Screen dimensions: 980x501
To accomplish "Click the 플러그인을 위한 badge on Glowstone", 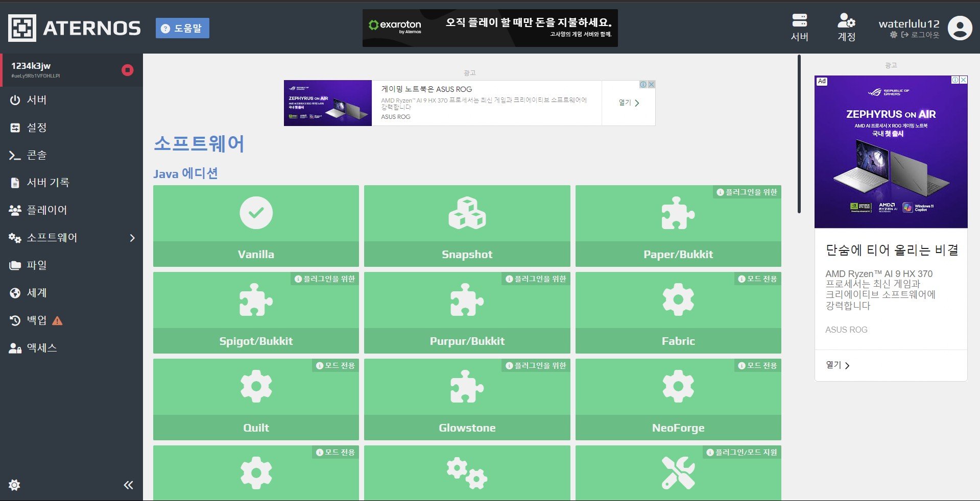I will [x=536, y=366].
